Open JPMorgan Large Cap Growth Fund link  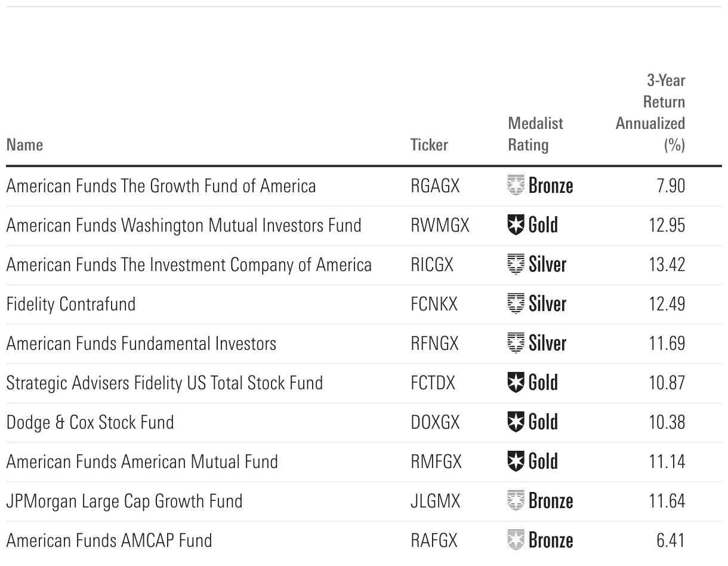[x=124, y=501]
